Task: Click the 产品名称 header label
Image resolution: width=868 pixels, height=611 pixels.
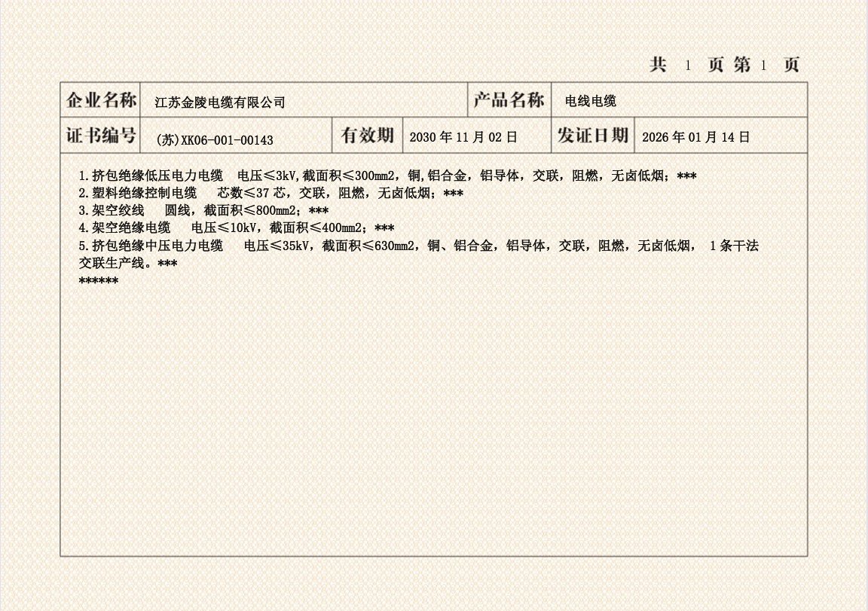Action: [509, 100]
